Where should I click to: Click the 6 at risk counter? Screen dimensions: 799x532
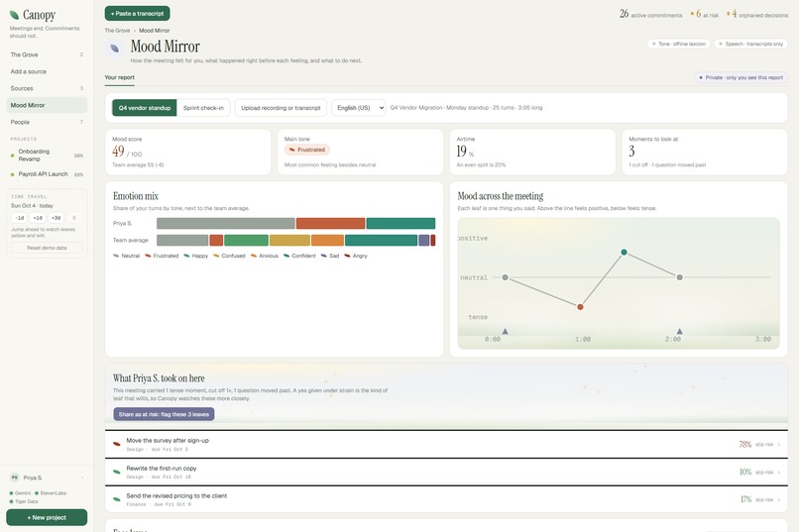coord(704,14)
